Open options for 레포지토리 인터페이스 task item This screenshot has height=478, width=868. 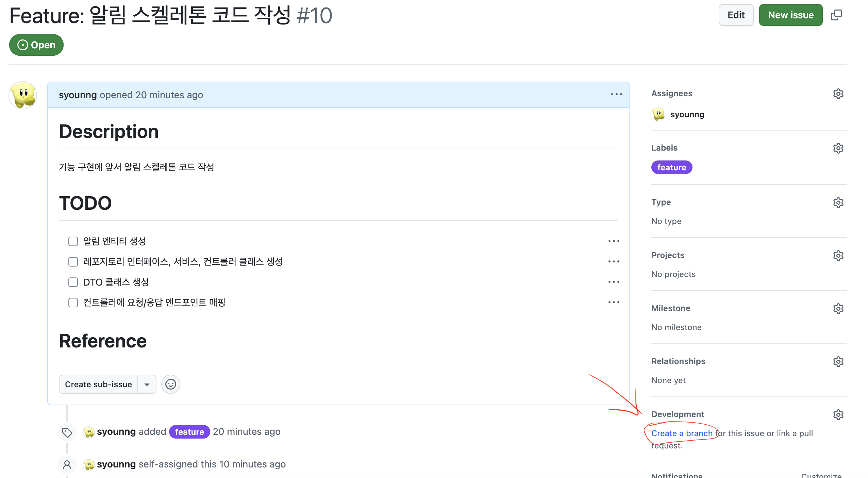pos(614,261)
